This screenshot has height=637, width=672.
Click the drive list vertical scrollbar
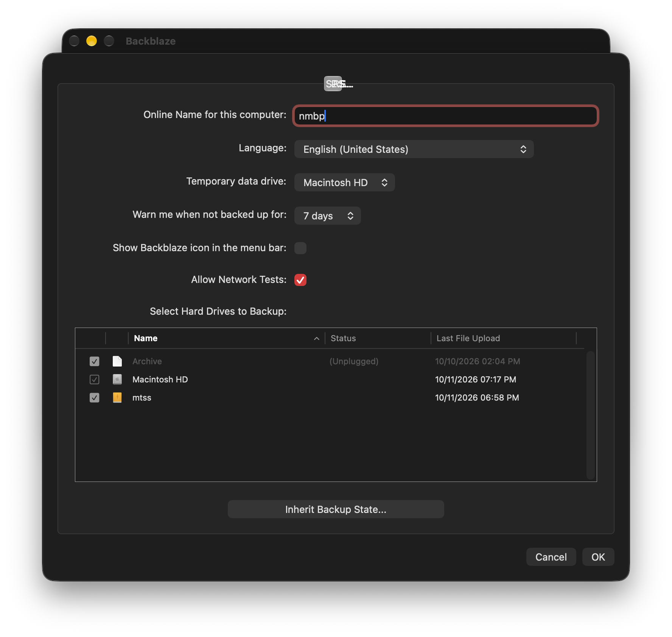(591, 415)
